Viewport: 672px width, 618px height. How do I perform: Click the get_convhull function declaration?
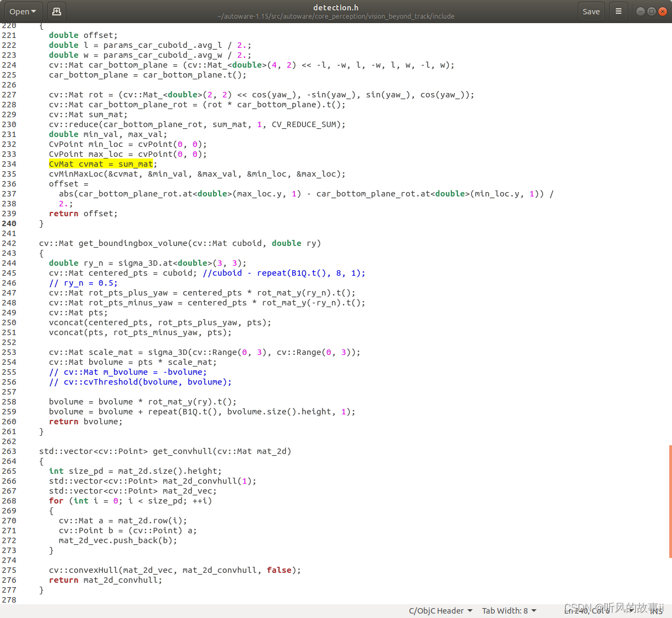pyautogui.click(x=165, y=451)
